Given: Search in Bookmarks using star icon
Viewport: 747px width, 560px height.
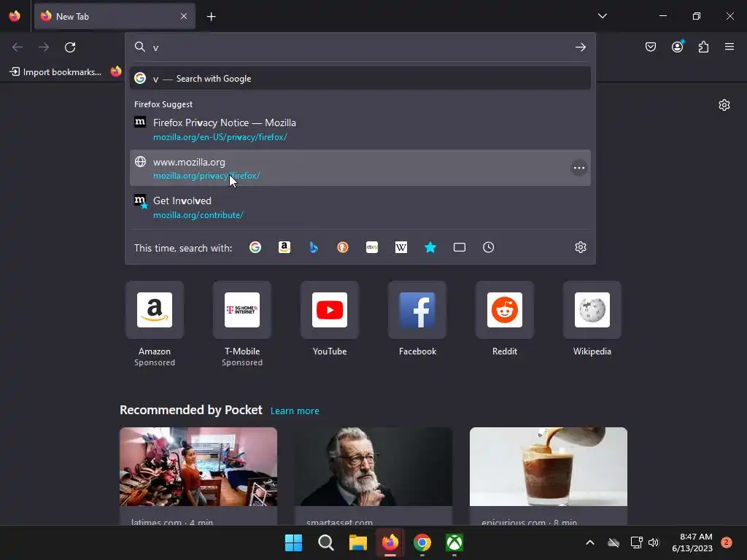Looking at the screenshot, I should 430,247.
